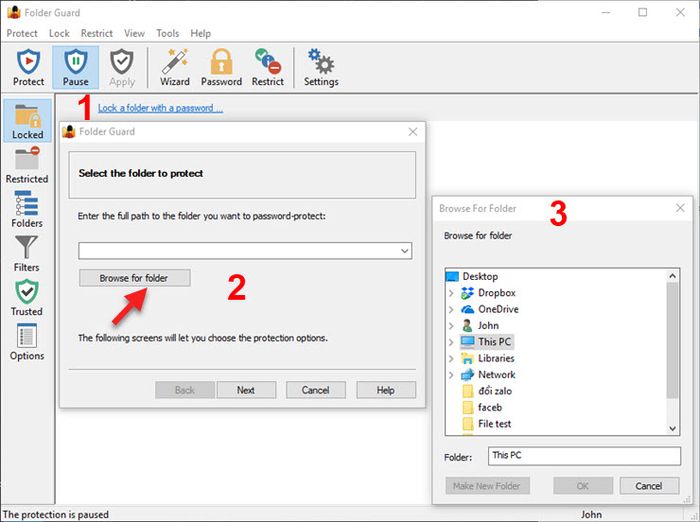Click the Browse for folder button
Screen dimensions: 700x522
(134, 278)
